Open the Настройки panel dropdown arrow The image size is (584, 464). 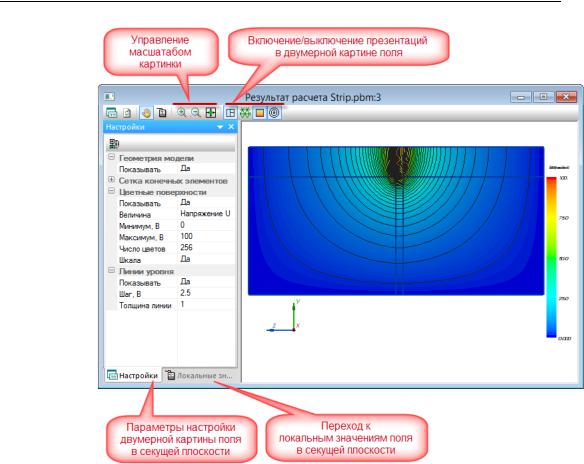(x=220, y=127)
